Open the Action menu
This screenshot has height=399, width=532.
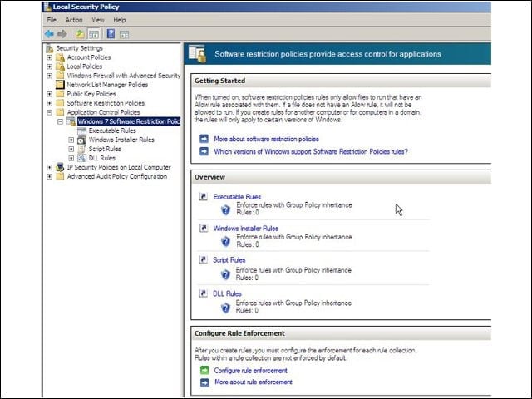click(74, 20)
